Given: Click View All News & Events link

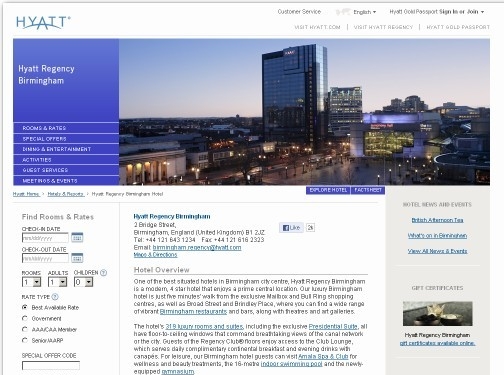Looking at the screenshot, I should 437,251.
